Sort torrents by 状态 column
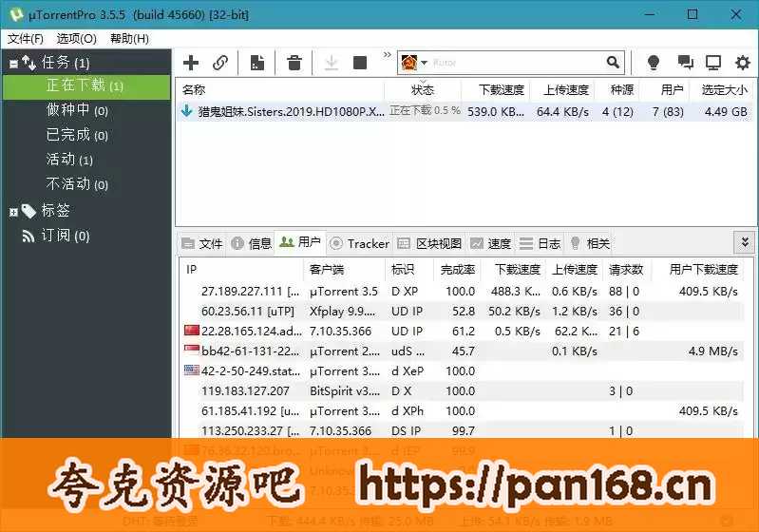Screen dimensions: 759x532 click(x=423, y=89)
